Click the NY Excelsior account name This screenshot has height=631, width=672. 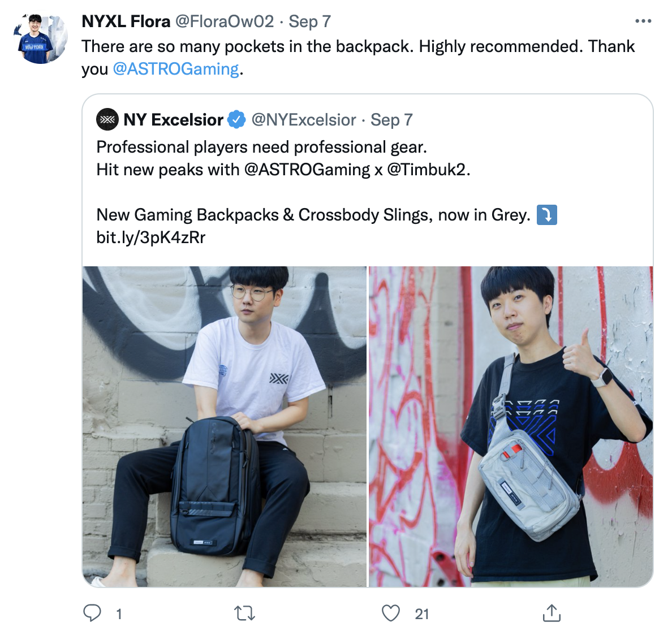[x=174, y=120]
